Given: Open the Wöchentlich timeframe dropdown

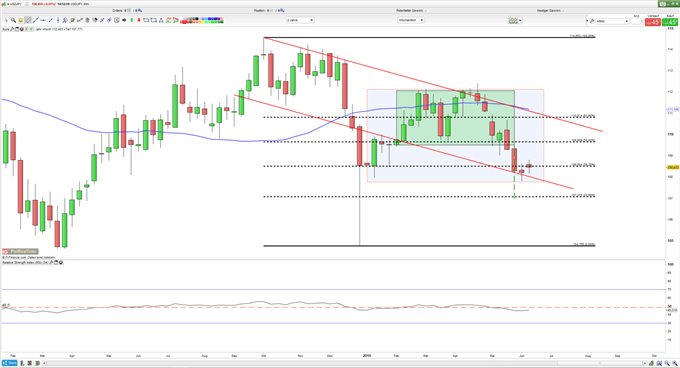Looking at the screenshot, I should (x=411, y=20).
